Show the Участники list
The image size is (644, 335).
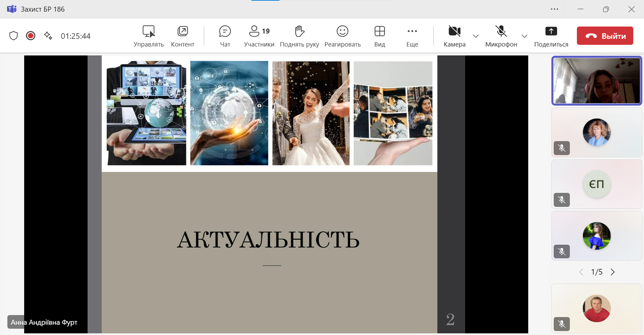(259, 36)
